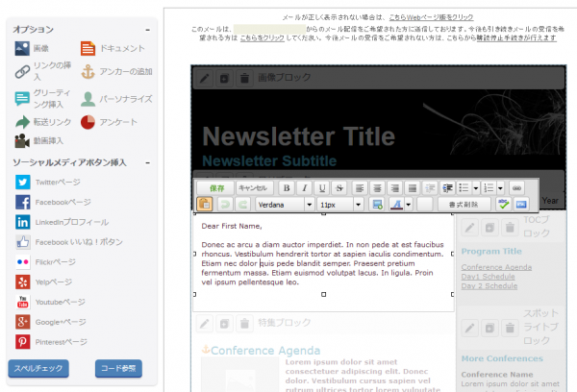The height and width of the screenshot is (392, 577).
Task: Justify text in editor toolbar
Action: coord(413,188)
